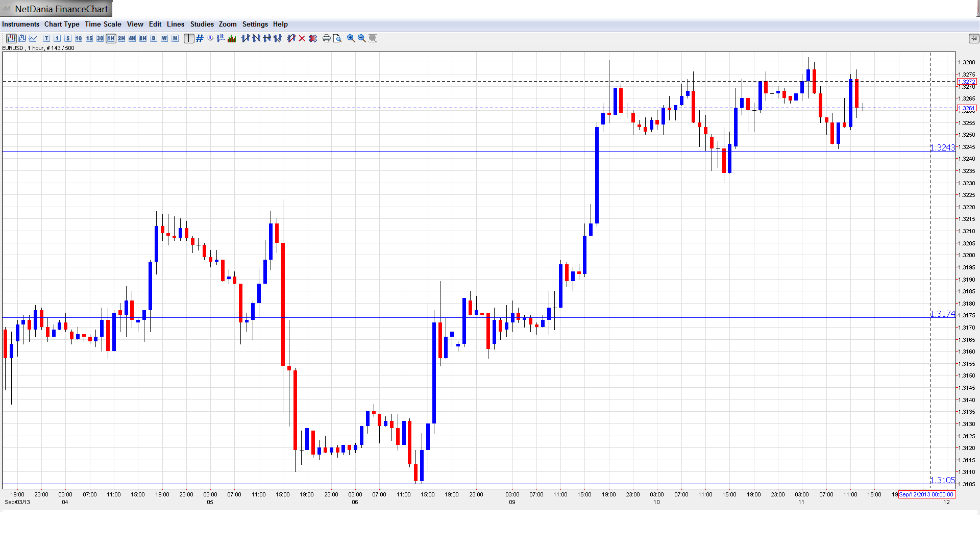Select the candlestick chart type icon

click(11, 38)
